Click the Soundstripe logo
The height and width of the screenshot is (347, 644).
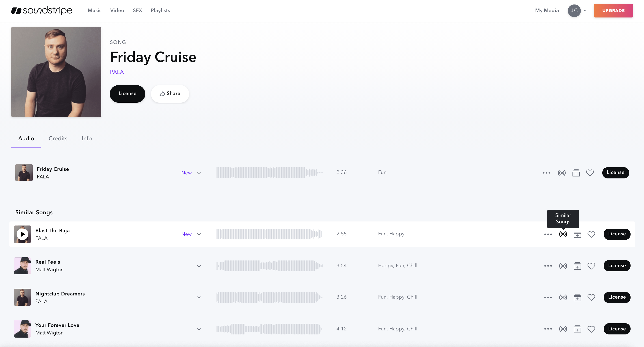tap(42, 11)
